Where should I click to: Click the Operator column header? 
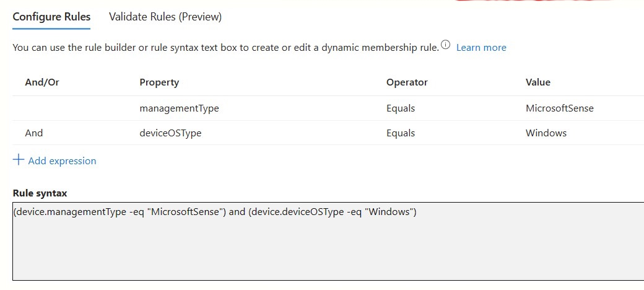point(407,82)
